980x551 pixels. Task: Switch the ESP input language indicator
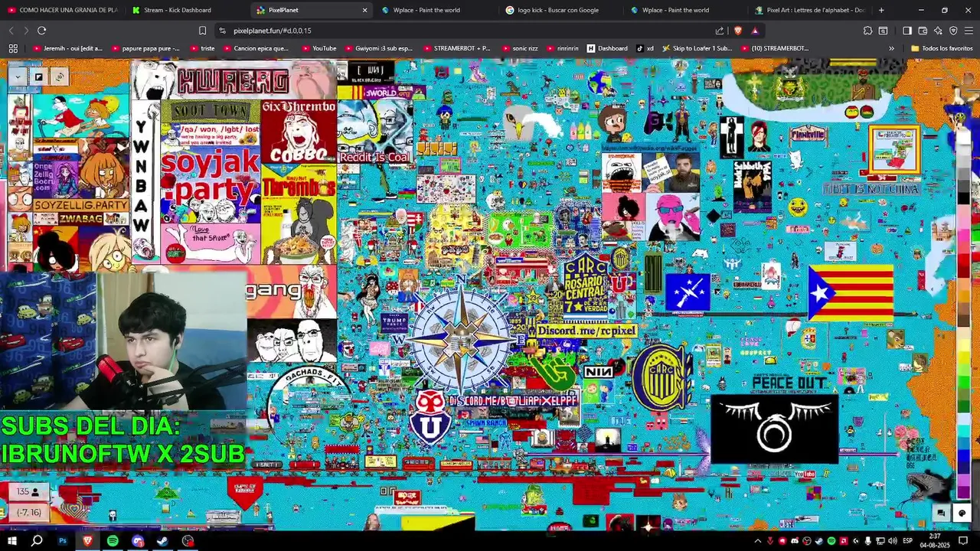coord(907,541)
